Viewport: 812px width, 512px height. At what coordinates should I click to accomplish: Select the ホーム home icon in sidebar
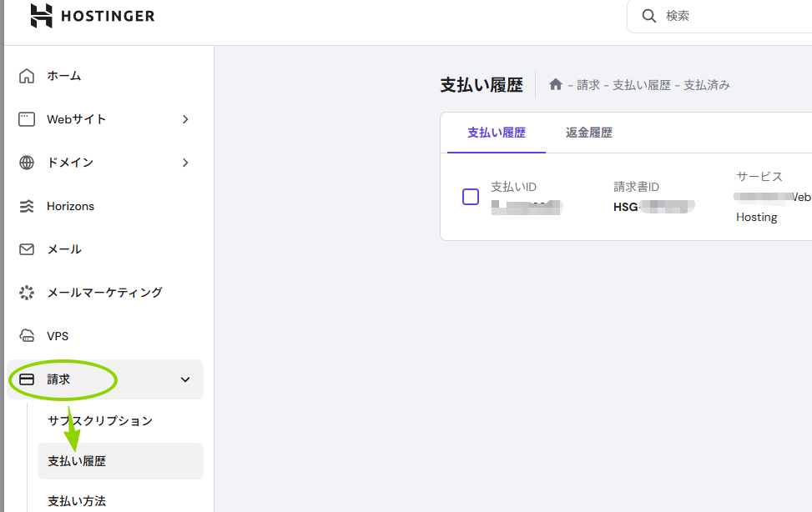[x=28, y=75]
